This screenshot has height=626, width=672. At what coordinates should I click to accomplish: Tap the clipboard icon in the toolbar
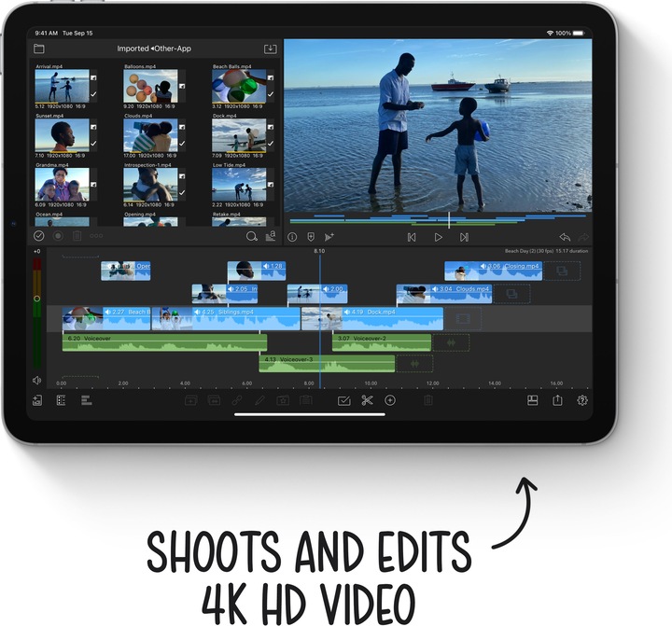tap(305, 400)
